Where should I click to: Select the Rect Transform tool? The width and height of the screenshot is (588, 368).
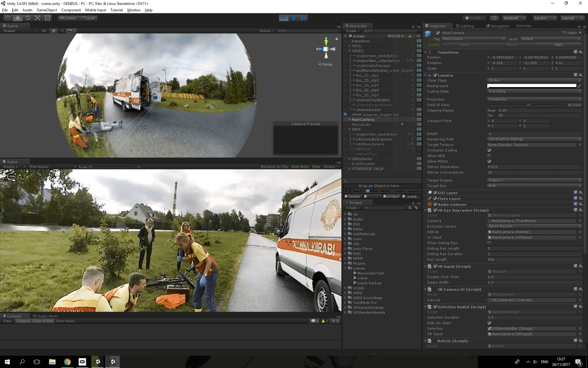[47, 18]
